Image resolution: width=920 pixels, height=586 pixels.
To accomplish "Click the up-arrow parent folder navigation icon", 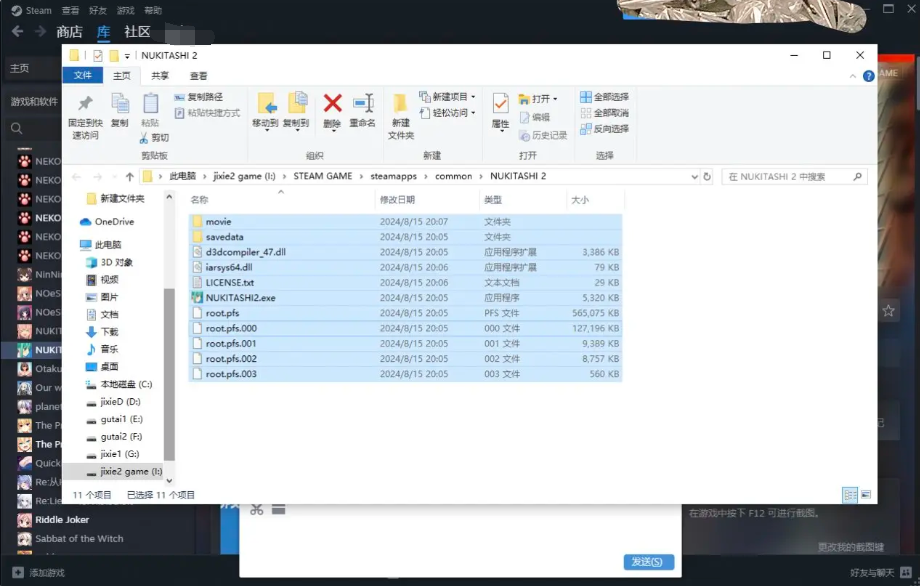I will 128,177.
